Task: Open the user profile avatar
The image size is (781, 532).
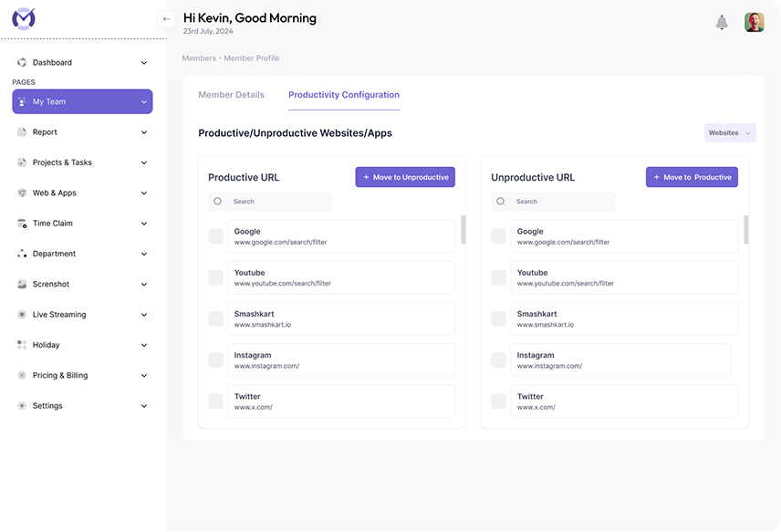Action: click(754, 23)
